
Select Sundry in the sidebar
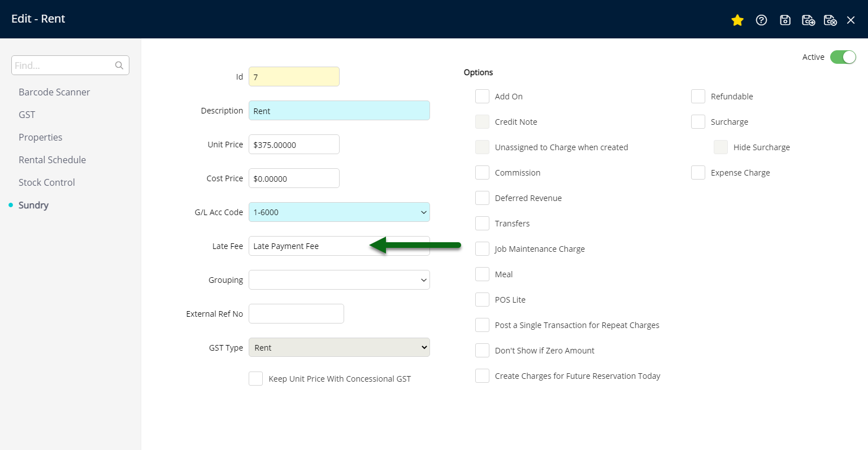[x=33, y=205]
